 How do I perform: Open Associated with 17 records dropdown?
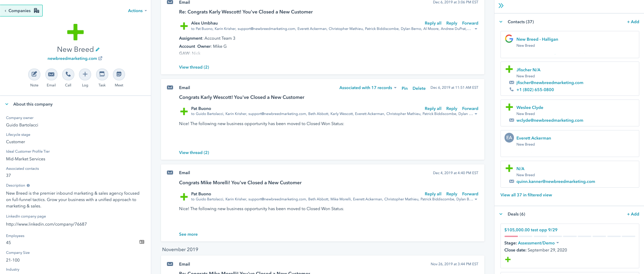368,88
